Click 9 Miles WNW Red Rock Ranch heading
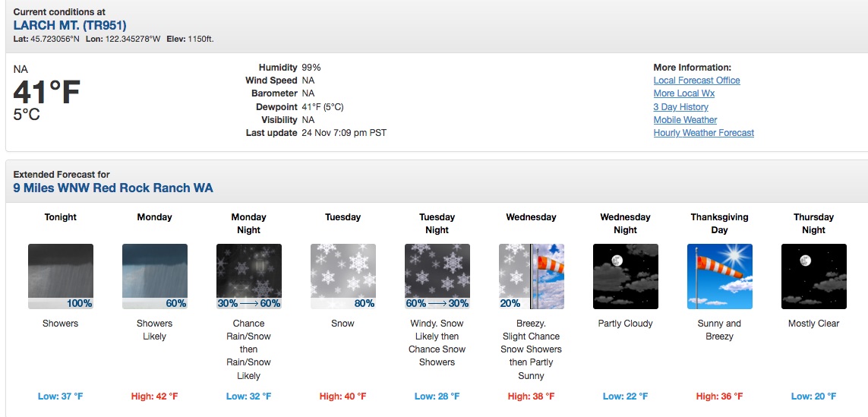The height and width of the screenshot is (417, 868). pyautogui.click(x=113, y=188)
